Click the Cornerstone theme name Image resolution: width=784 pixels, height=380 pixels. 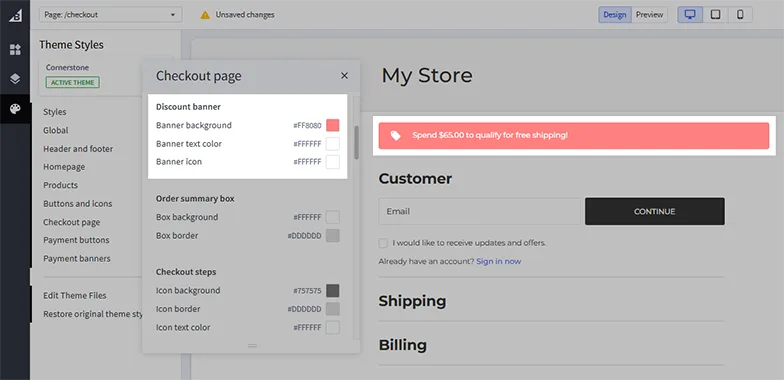(x=68, y=67)
